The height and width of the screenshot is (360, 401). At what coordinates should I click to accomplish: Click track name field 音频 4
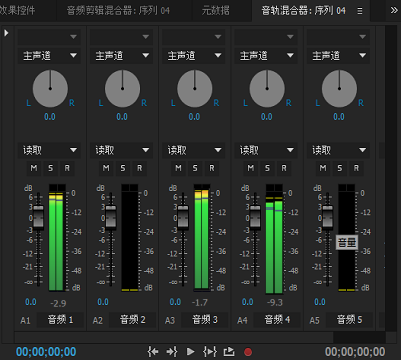277,320
